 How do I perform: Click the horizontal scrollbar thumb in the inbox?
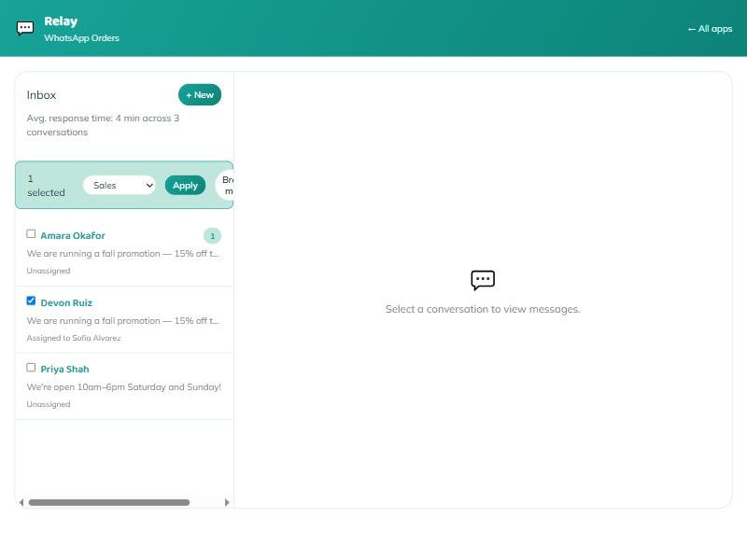109,502
